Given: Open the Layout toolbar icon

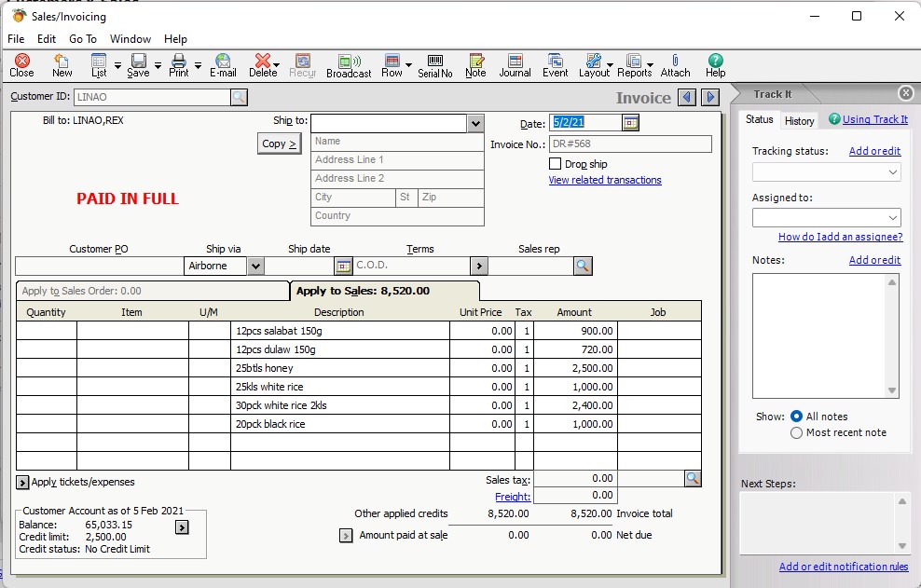Looking at the screenshot, I should (594, 65).
